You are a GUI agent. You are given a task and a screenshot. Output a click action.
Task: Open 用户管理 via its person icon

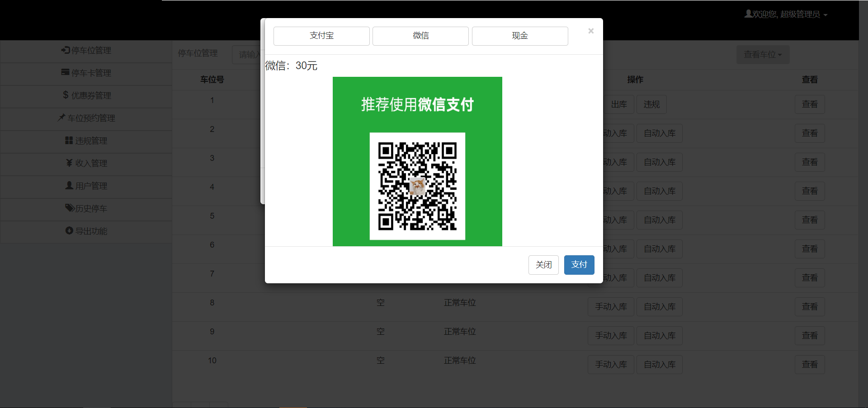69,185
